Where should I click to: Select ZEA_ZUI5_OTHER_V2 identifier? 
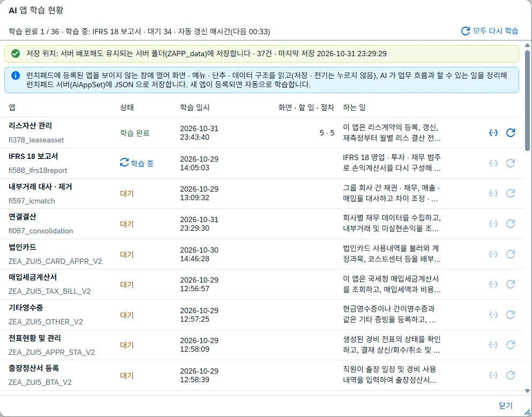46,322
